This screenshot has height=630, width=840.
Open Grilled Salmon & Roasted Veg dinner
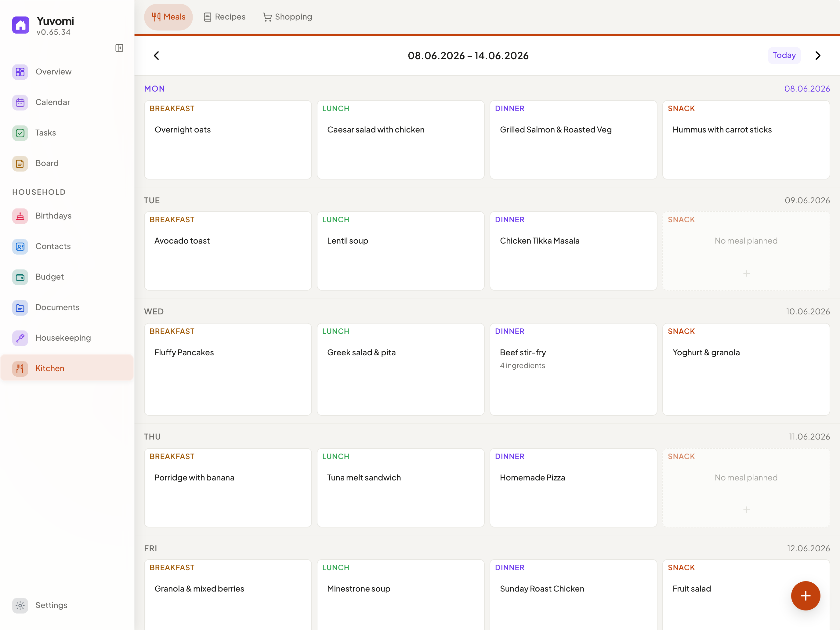coord(574,140)
